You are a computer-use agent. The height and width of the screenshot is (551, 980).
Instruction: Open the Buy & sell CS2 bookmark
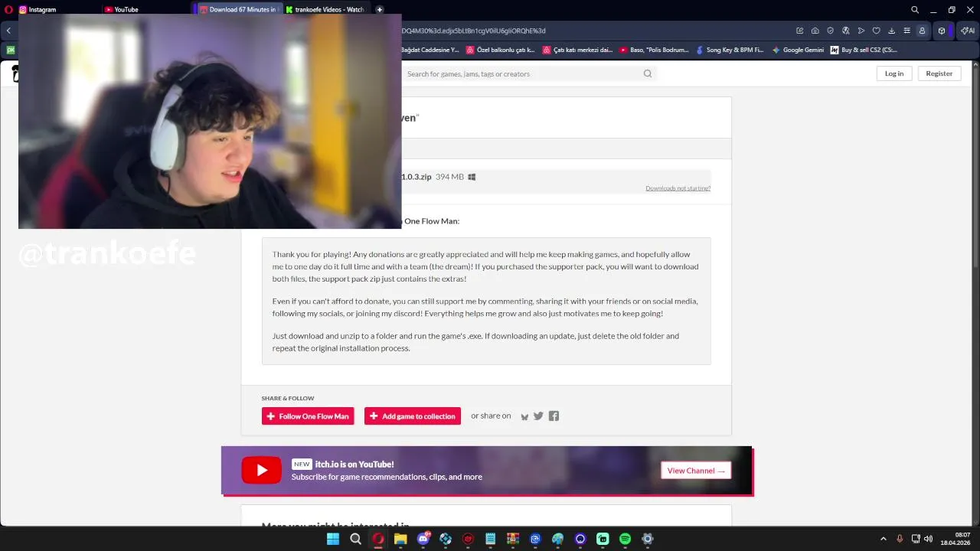click(x=864, y=50)
